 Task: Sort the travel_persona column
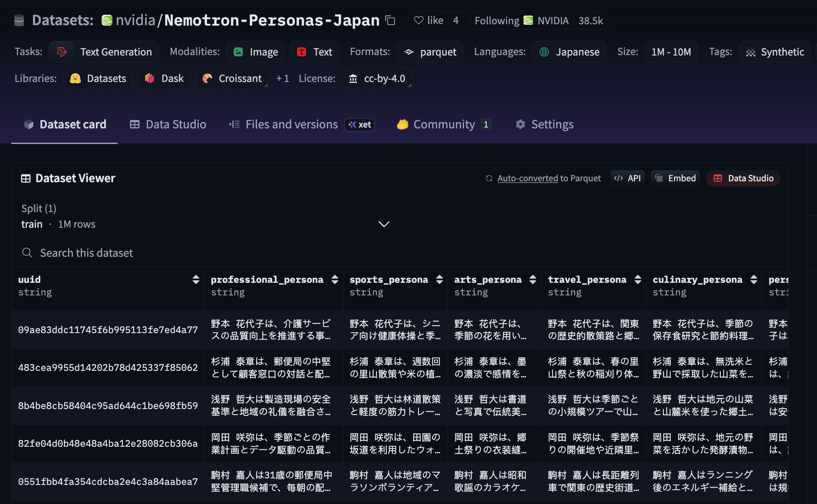click(x=637, y=280)
